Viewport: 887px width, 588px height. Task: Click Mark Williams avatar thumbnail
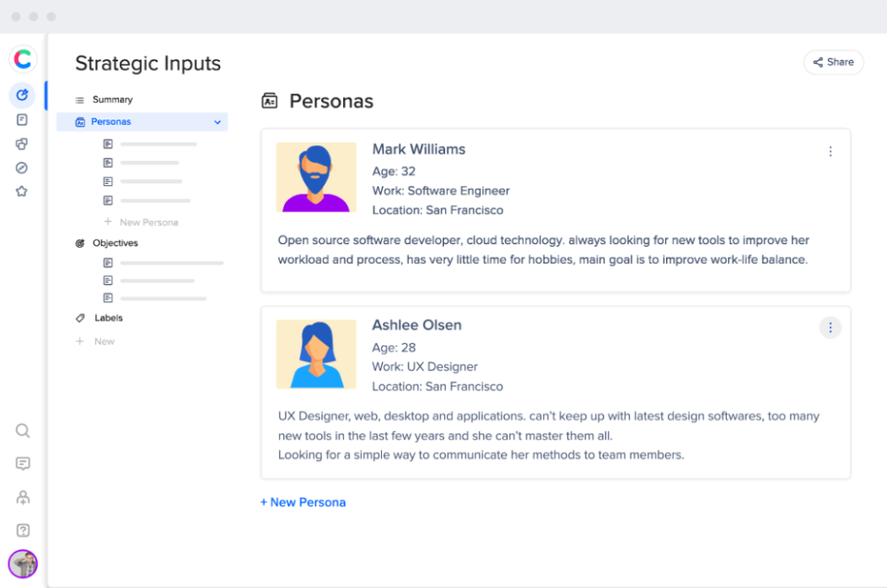(x=316, y=177)
